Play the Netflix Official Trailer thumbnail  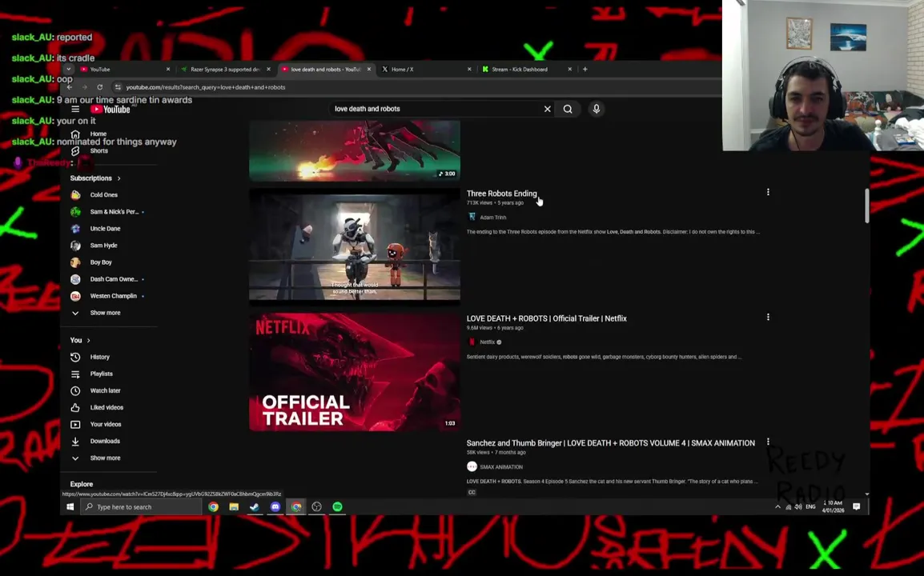coord(355,372)
